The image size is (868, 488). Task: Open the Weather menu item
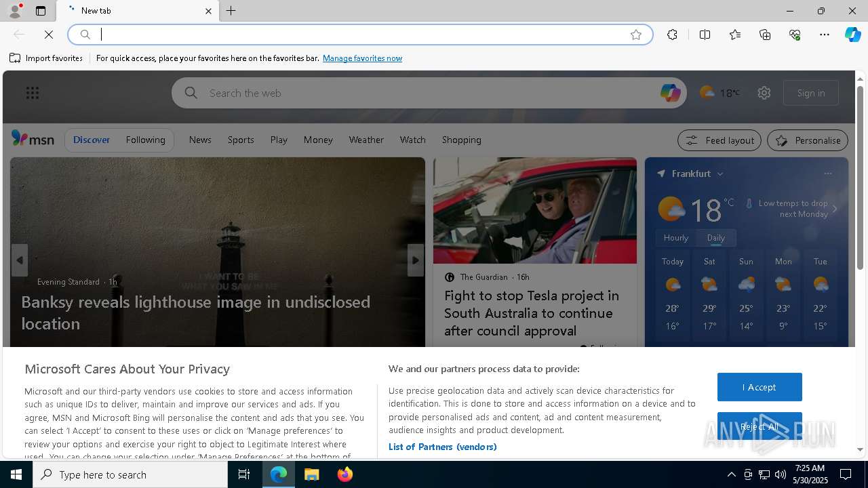click(366, 140)
